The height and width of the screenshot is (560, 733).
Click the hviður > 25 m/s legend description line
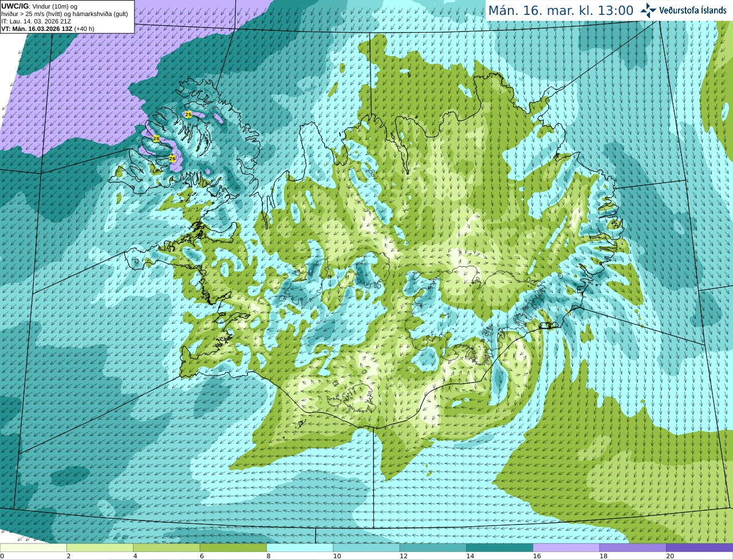(x=65, y=14)
